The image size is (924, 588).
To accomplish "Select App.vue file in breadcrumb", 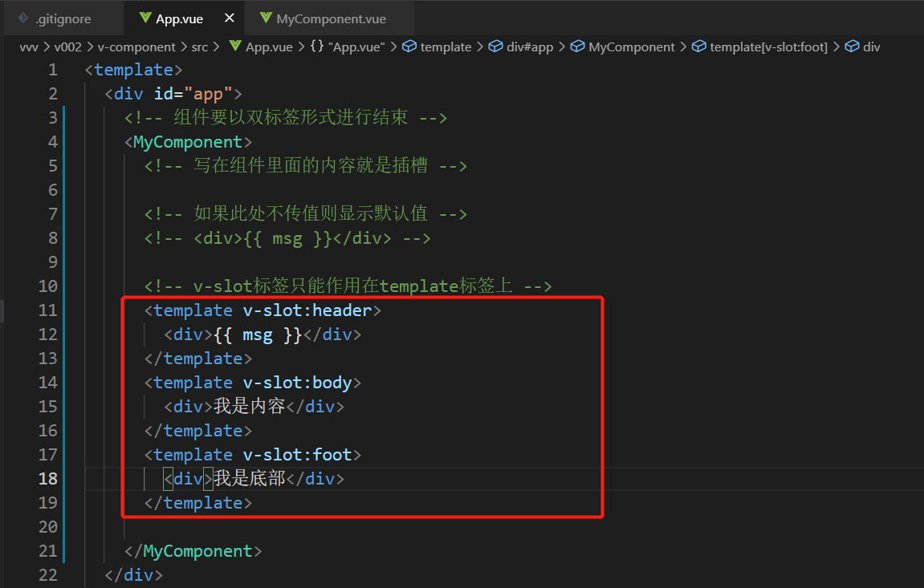I will [x=269, y=47].
